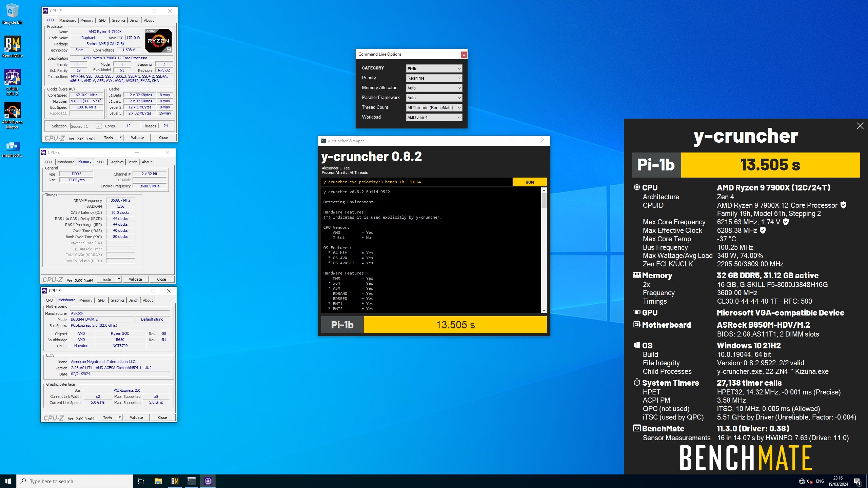Open the Workload AMD Zen 4 dropdown
This screenshot has width=868, height=488.
(434, 118)
